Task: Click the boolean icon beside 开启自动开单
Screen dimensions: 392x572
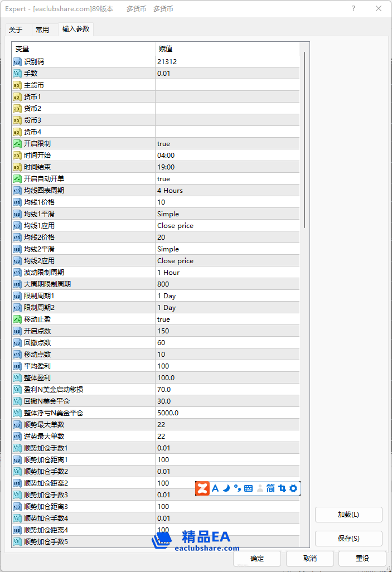Action: click(17, 179)
